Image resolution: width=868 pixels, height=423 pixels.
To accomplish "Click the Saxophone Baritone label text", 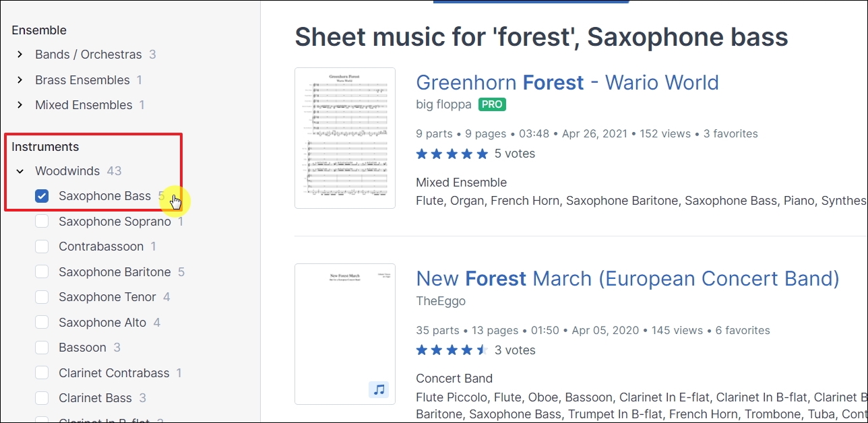I will point(115,272).
